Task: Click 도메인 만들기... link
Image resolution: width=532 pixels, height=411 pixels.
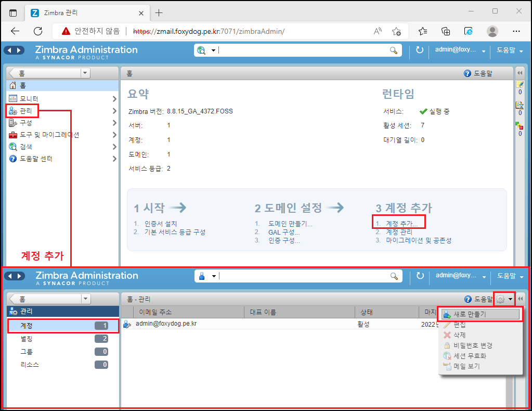Action: pyautogui.click(x=290, y=224)
